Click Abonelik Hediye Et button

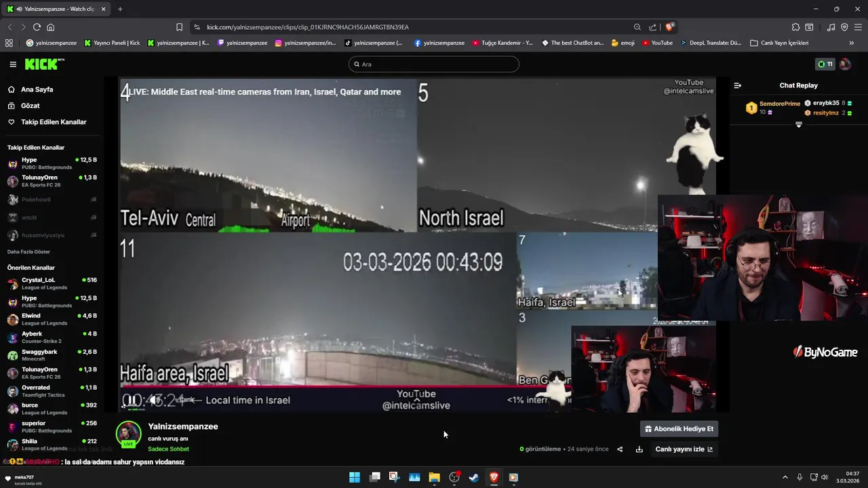click(679, 428)
